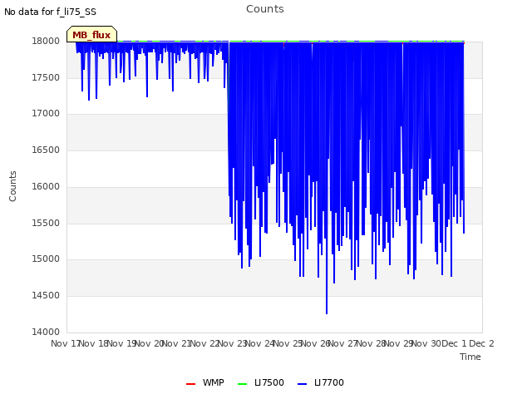The height and width of the screenshot is (399, 532).
Task: Click the Nov 28 x-axis date label
Action: 372,343
